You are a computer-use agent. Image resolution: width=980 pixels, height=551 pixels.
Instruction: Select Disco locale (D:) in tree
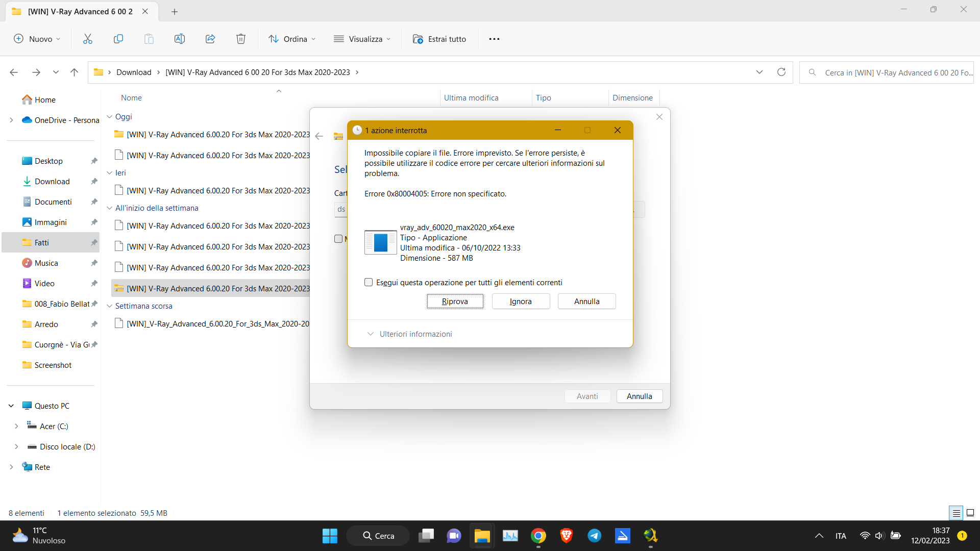click(61, 446)
